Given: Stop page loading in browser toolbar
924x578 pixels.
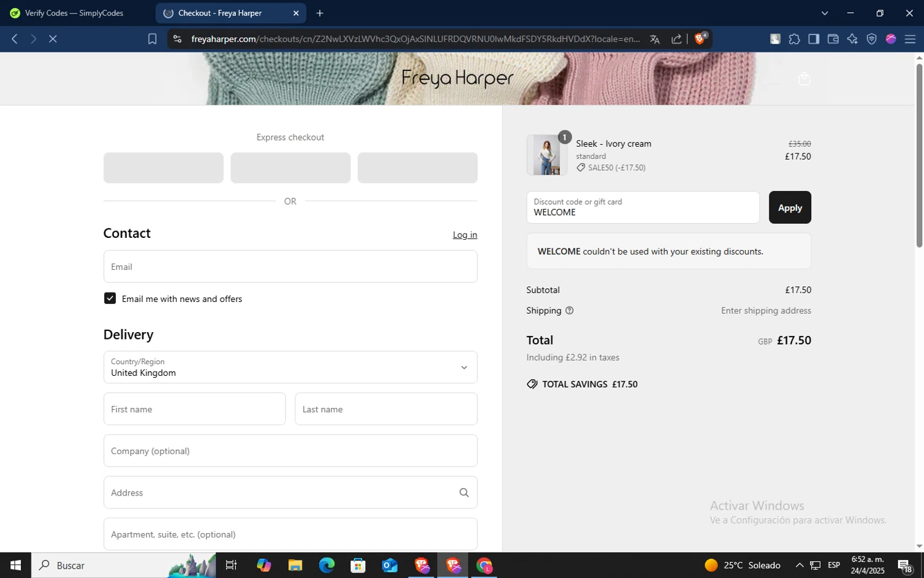Looking at the screenshot, I should click(53, 39).
